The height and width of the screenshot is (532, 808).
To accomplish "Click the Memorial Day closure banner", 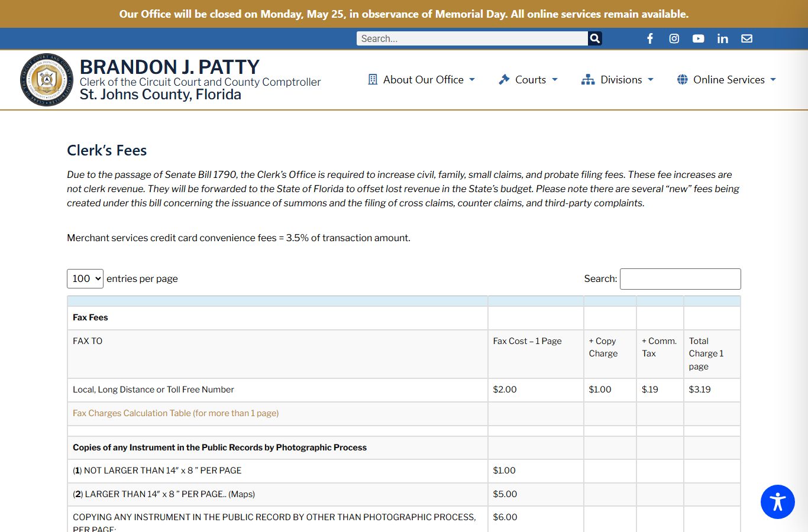I will (404, 14).
